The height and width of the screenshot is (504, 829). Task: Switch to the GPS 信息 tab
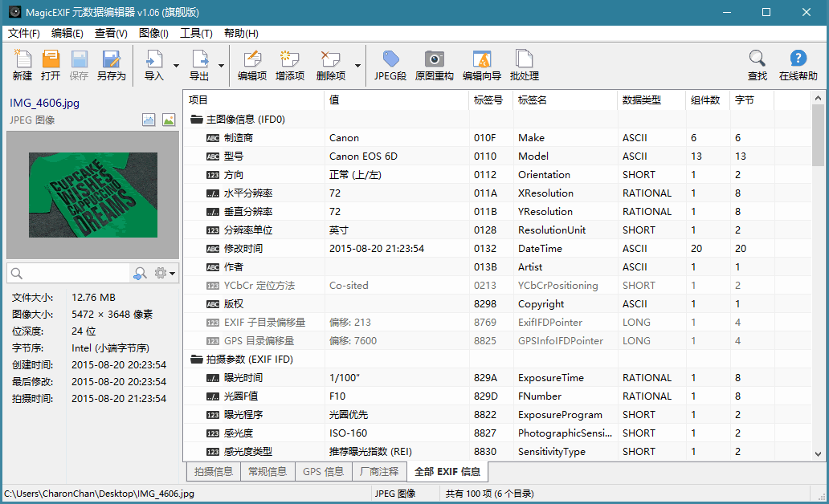[323, 471]
